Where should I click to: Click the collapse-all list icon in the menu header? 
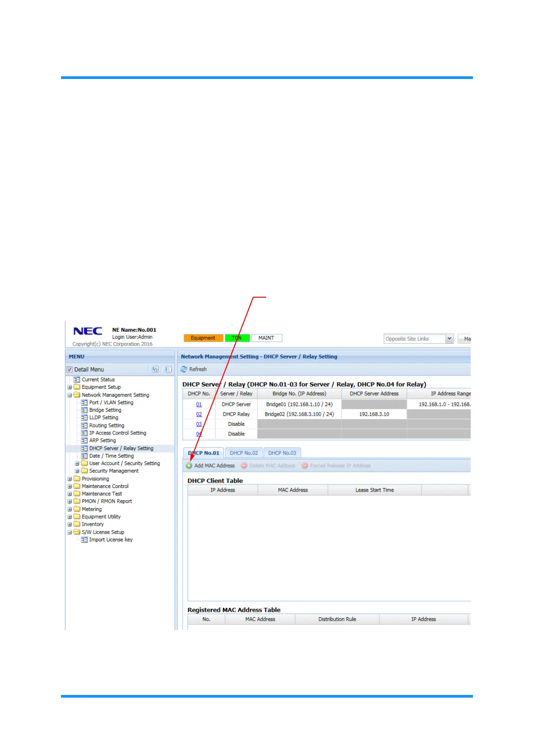pyautogui.click(x=168, y=369)
